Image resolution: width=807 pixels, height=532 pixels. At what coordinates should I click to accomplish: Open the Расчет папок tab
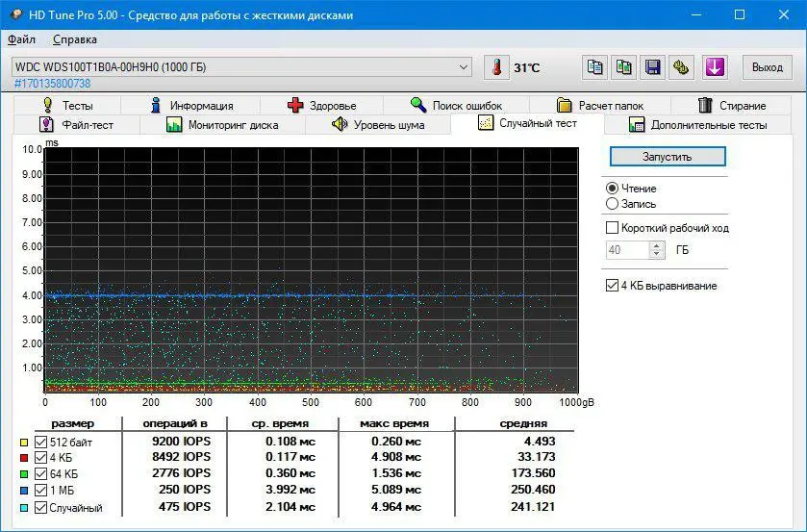pos(600,106)
